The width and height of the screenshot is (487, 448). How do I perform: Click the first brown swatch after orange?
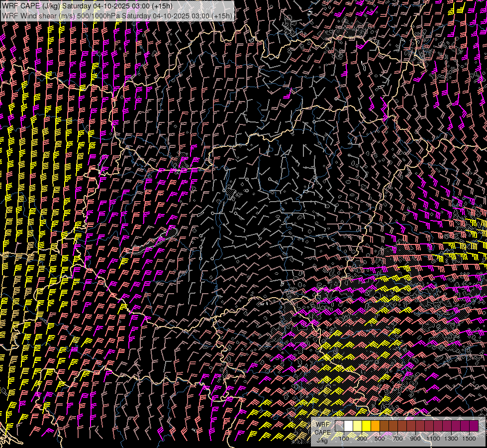(385, 426)
